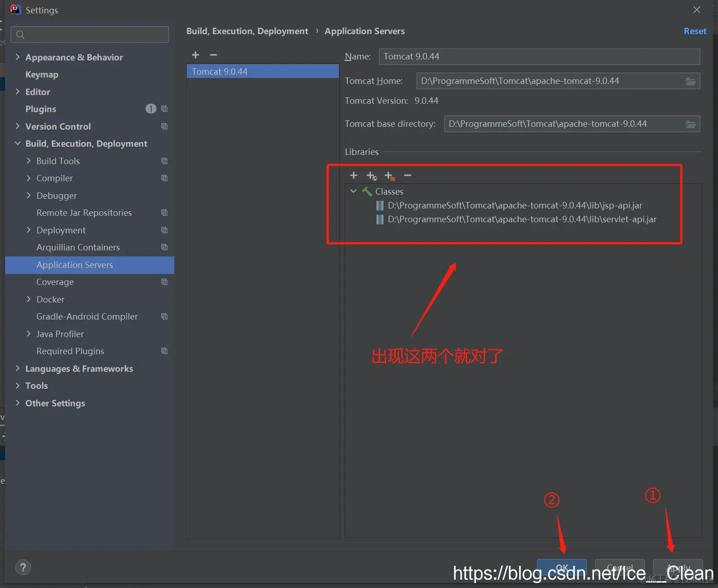This screenshot has width=718, height=588.
Task: Expand the Compiler node
Action: pos(29,178)
